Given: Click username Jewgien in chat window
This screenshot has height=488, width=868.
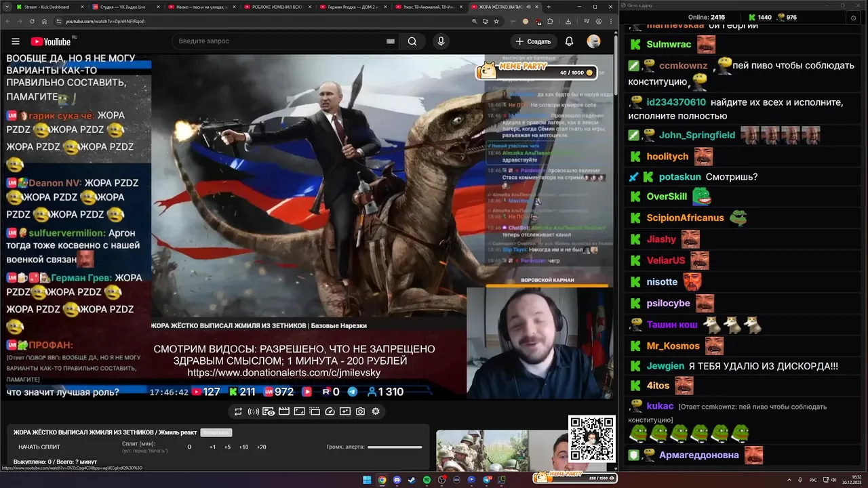Looking at the screenshot, I should [x=665, y=366].
